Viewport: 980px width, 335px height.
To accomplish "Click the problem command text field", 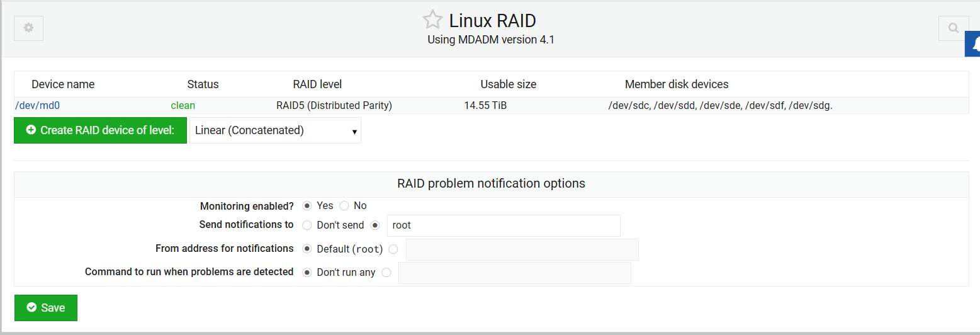I will (514, 273).
